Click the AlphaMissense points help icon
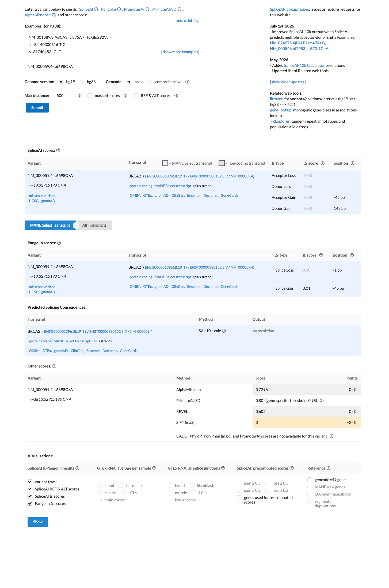Screen dimensions: 389x588 point(354,390)
